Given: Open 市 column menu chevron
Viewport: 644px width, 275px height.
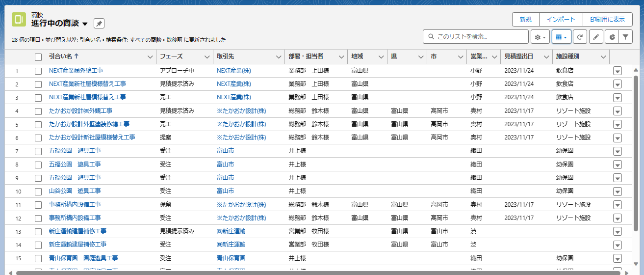Looking at the screenshot, I should (460, 57).
